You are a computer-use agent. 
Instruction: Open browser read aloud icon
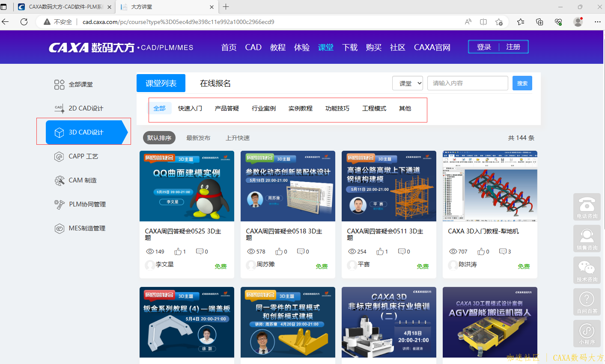pos(468,22)
